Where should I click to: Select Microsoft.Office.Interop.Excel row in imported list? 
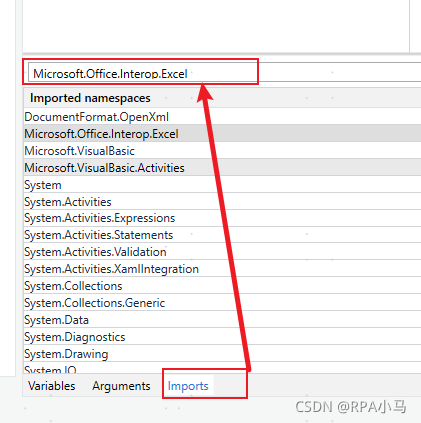(x=222, y=134)
